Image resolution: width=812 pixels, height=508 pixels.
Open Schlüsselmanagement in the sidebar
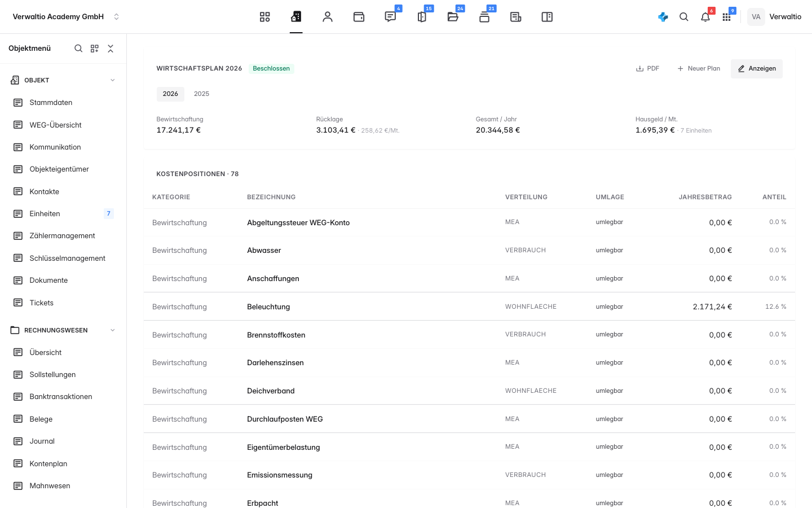pyautogui.click(x=63, y=258)
